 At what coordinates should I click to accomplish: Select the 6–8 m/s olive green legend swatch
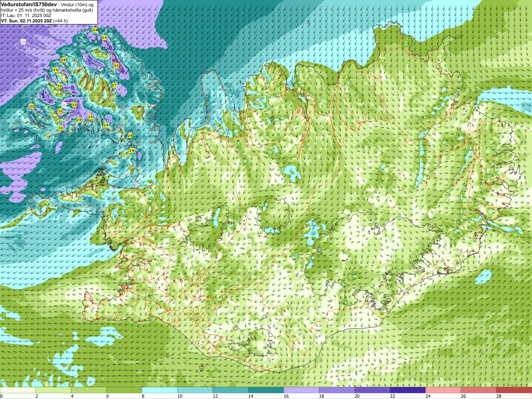(124, 390)
